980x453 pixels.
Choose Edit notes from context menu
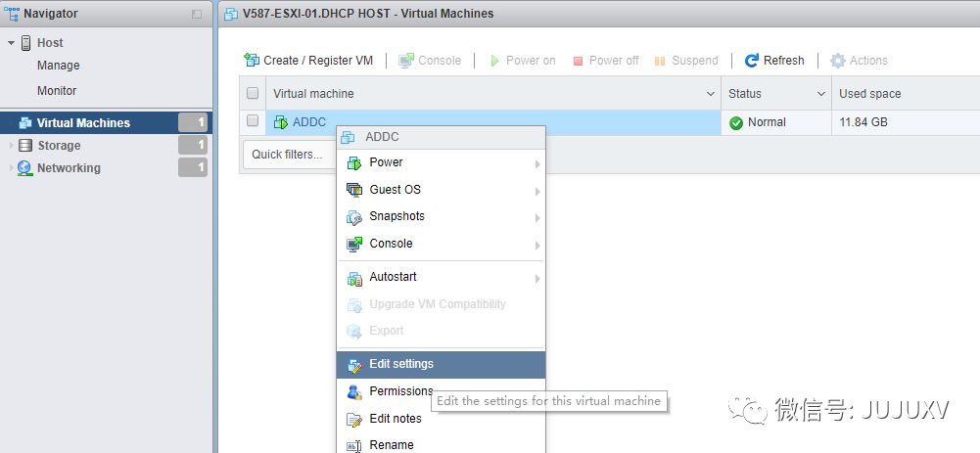pos(442,419)
